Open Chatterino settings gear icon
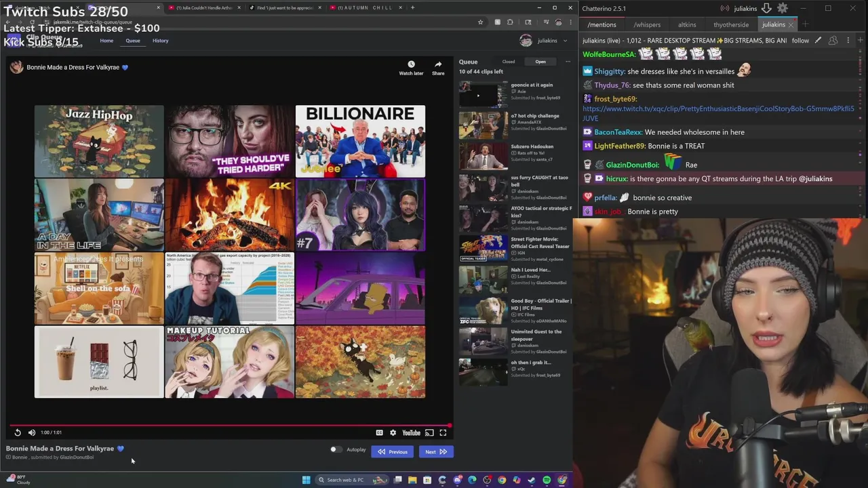 [x=783, y=8]
